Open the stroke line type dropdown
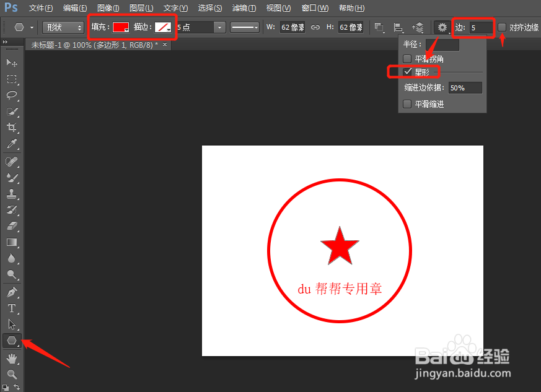 (x=245, y=27)
